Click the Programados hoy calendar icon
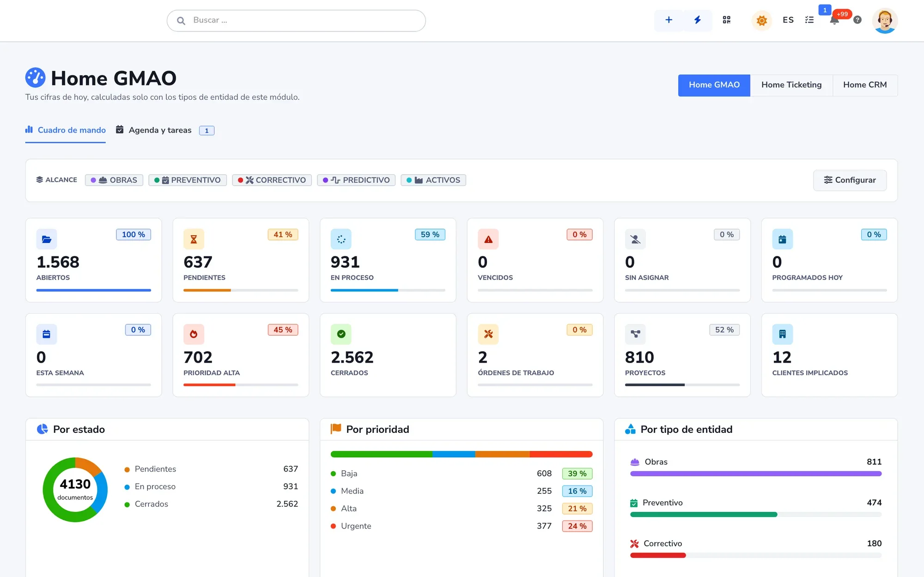This screenshot has width=924, height=577. pyautogui.click(x=783, y=239)
